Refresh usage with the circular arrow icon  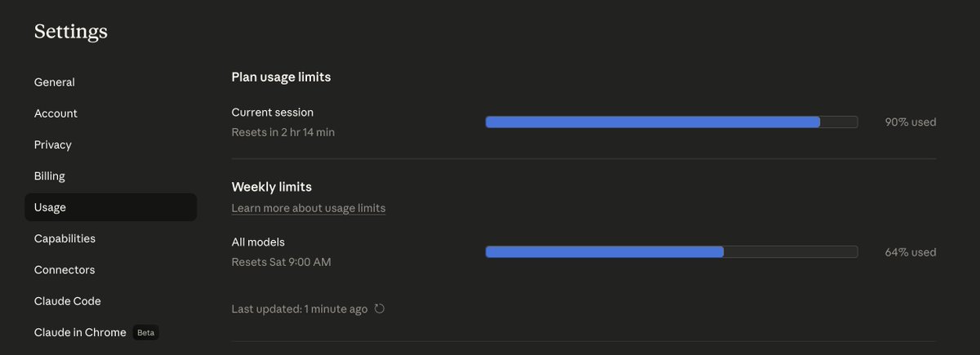click(x=379, y=308)
